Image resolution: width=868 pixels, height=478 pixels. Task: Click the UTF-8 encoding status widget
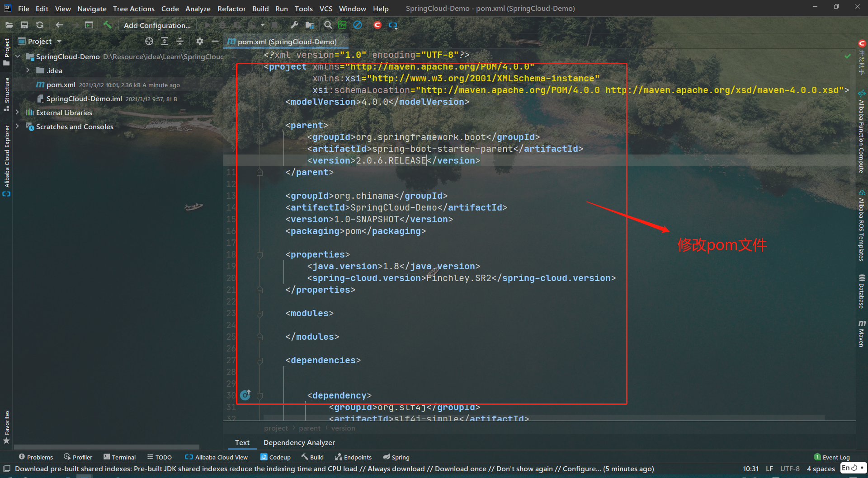(790, 469)
